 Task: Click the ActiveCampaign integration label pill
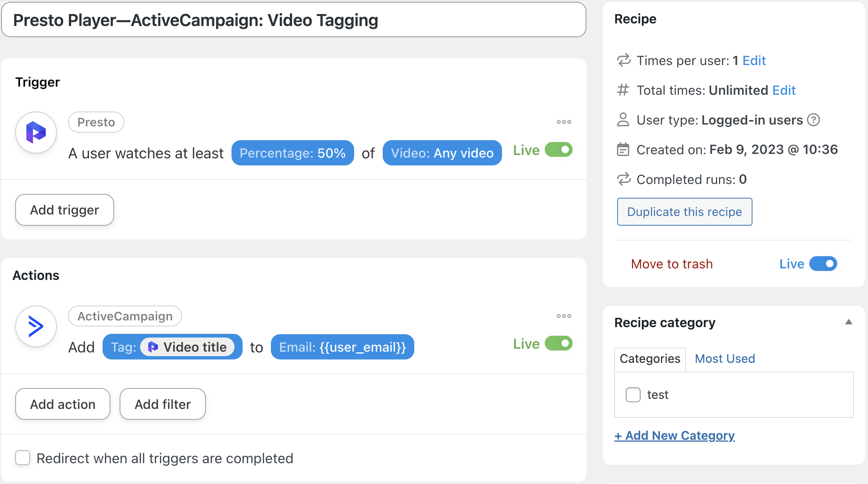click(x=125, y=316)
